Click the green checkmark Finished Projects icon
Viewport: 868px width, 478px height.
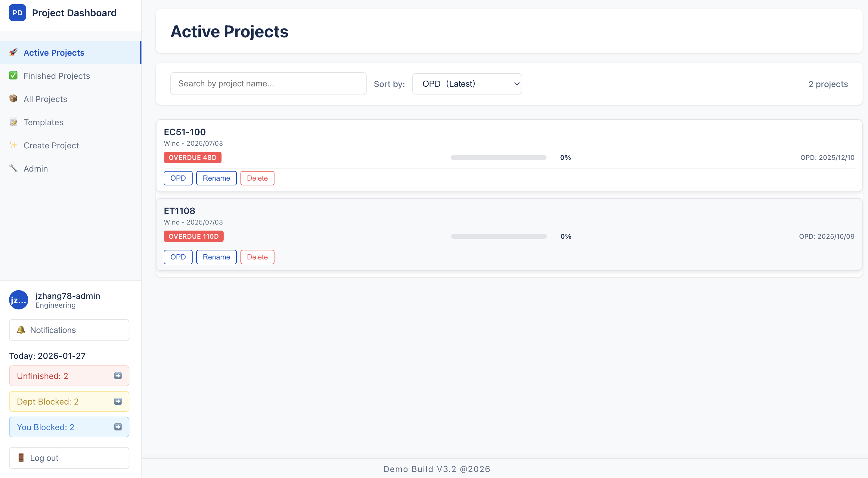click(x=13, y=76)
